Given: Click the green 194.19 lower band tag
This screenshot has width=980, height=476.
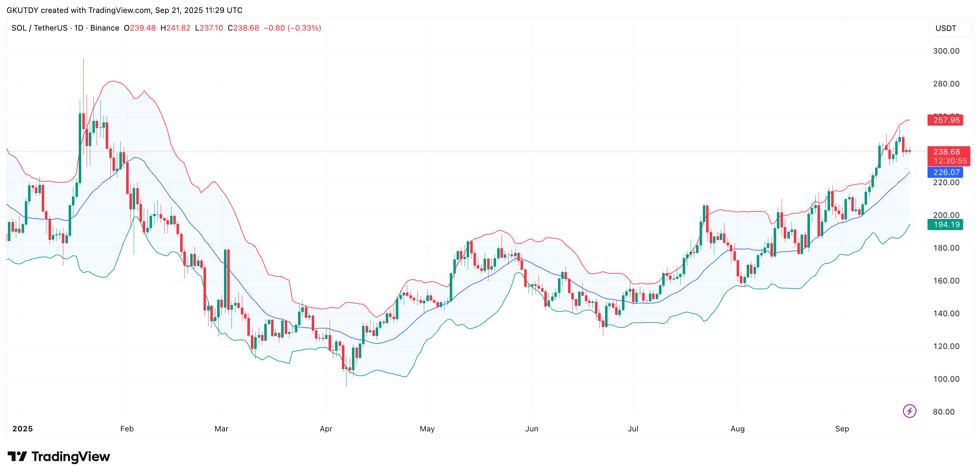Looking at the screenshot, I should [945, 225].
